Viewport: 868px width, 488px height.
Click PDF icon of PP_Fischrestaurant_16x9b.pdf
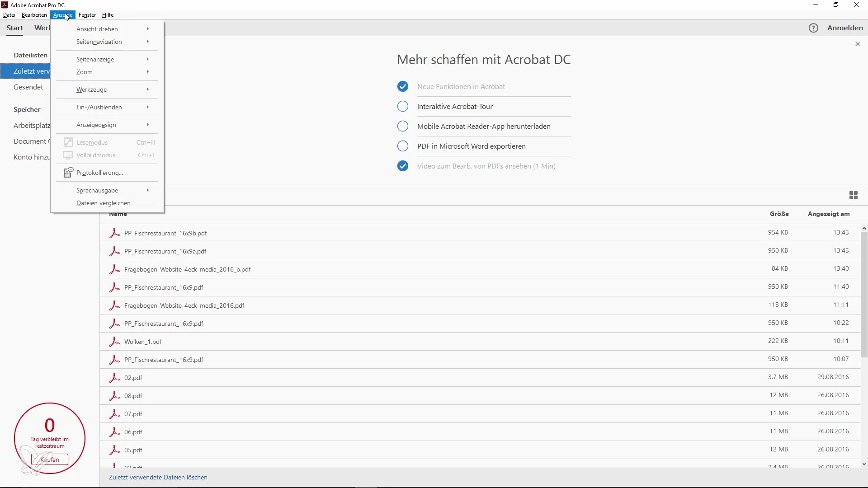114,233
